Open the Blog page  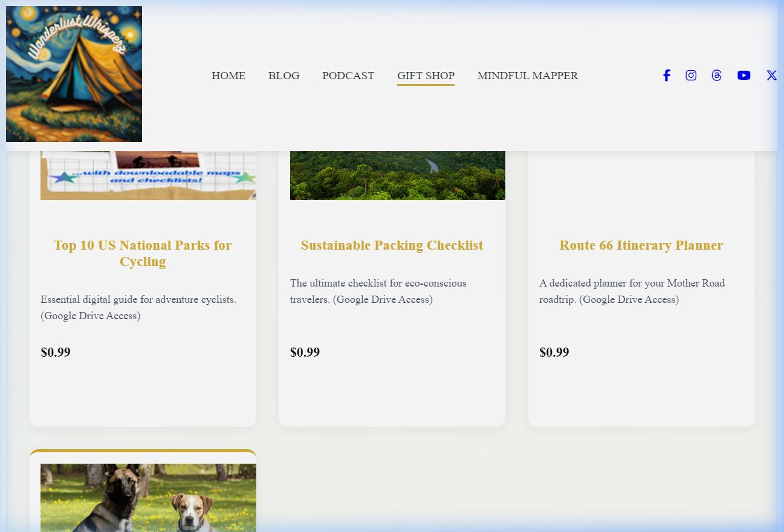coord(283,76)
